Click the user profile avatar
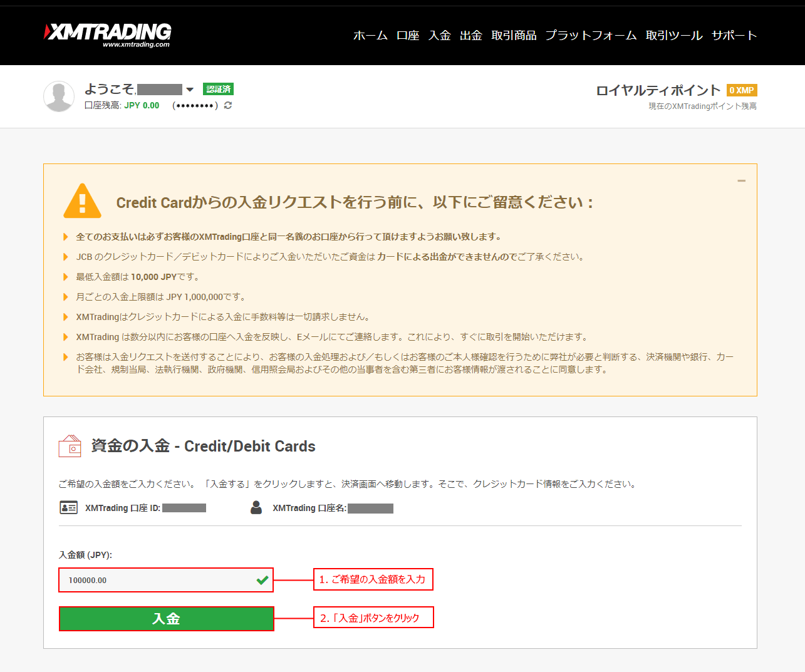 [59, 96]
